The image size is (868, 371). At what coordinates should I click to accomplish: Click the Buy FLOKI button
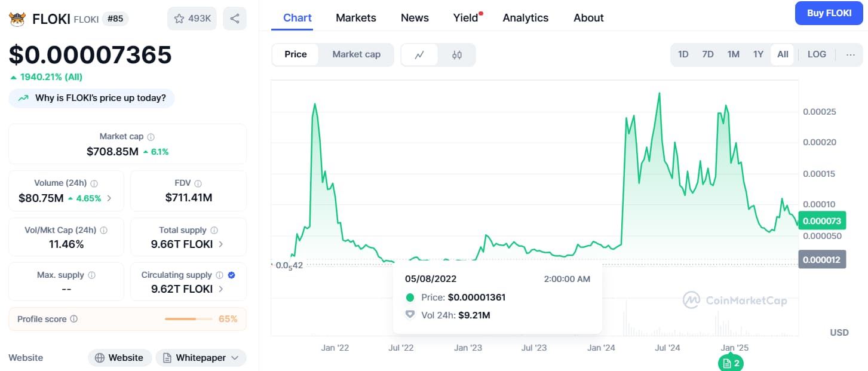coord(829,13)
